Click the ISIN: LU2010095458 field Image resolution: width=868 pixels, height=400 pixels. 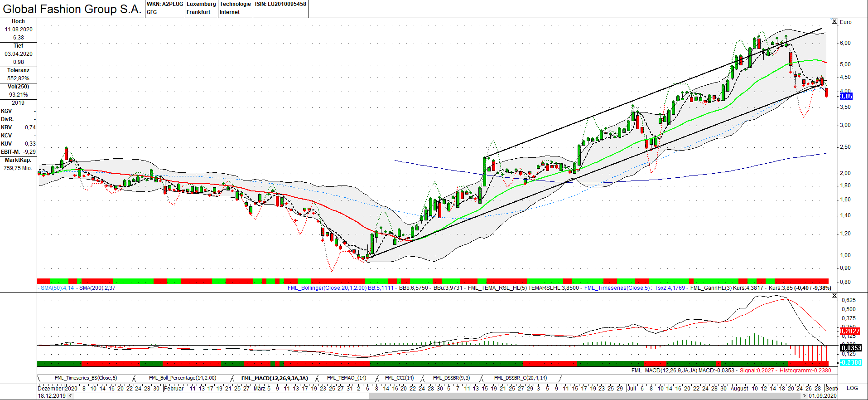[280, 4]
